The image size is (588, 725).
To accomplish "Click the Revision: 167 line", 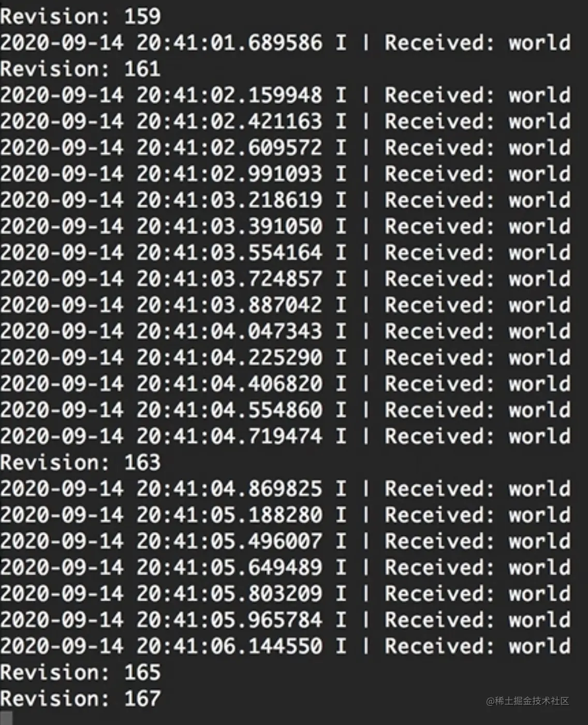I will [80, 699].
